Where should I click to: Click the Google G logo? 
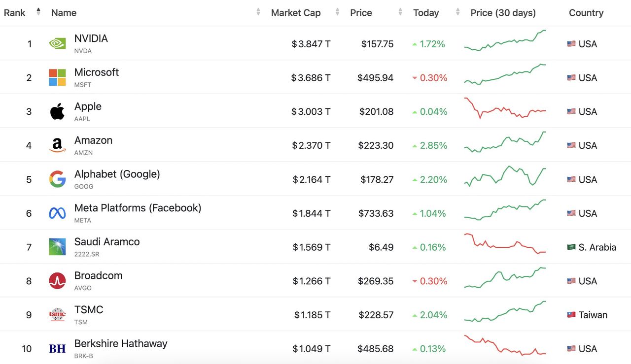[x=57, y=179]
